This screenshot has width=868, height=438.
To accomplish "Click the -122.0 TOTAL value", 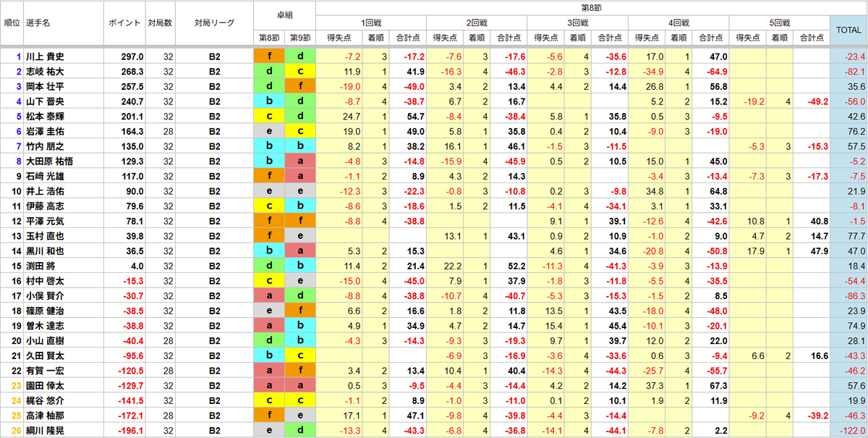I will coord(851,431).
